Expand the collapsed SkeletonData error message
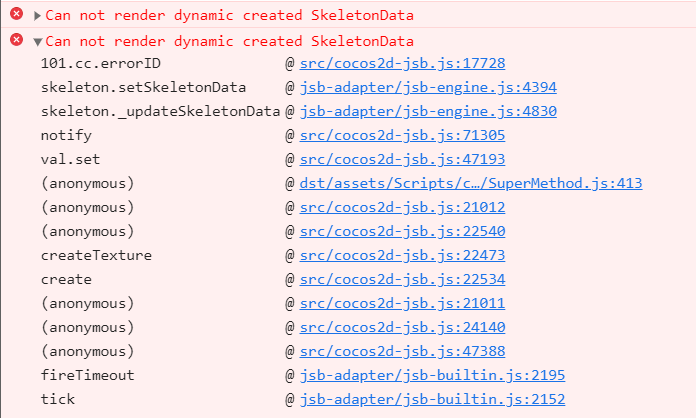Viewport: 696px width, 418px height. [x=38, y=15]
